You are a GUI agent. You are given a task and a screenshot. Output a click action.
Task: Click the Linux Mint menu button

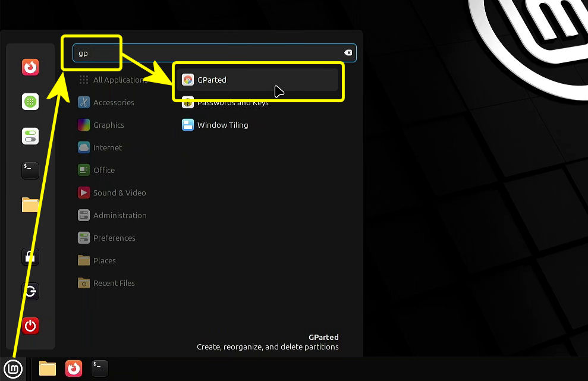(x=13, y=369)
